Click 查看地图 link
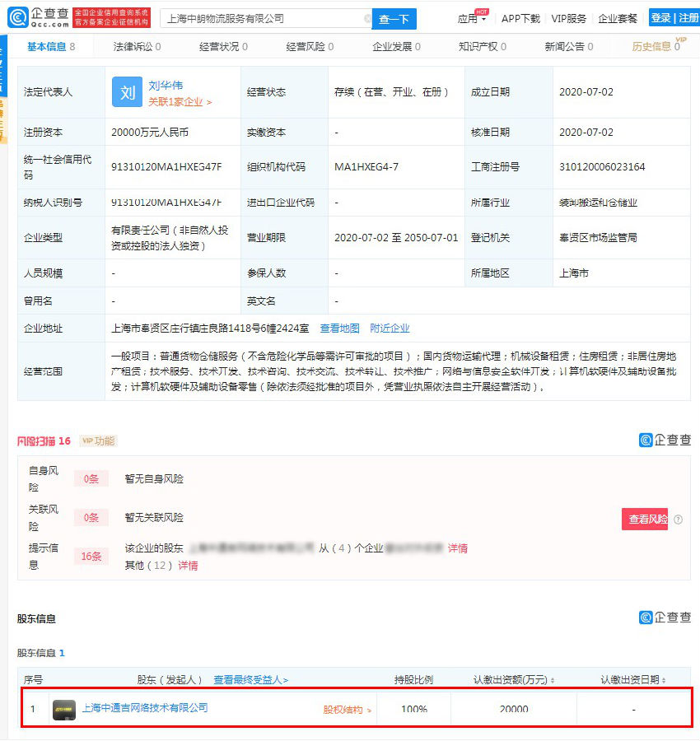 (x=339, y=328)
